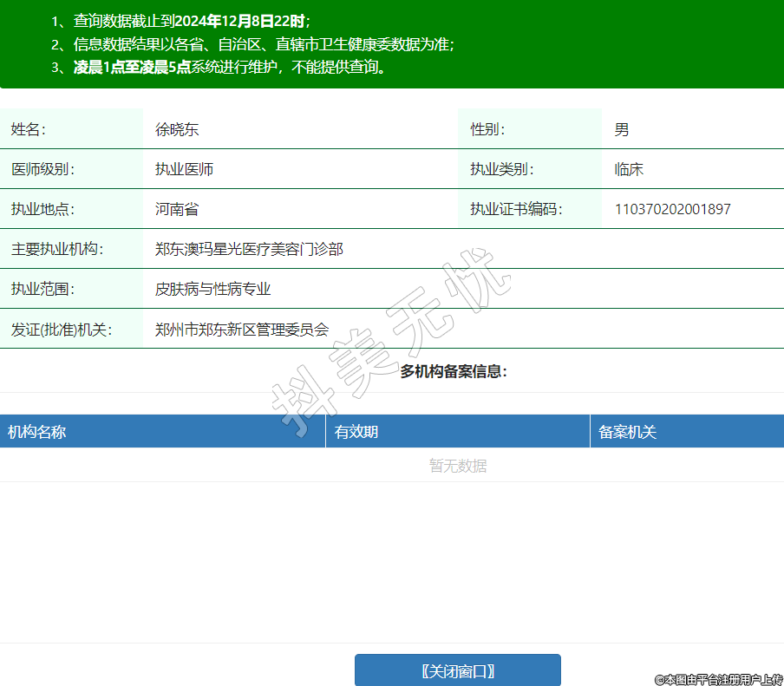Click the 有效期 column header
The image size is (784, 686).
(x=356, y=432)
